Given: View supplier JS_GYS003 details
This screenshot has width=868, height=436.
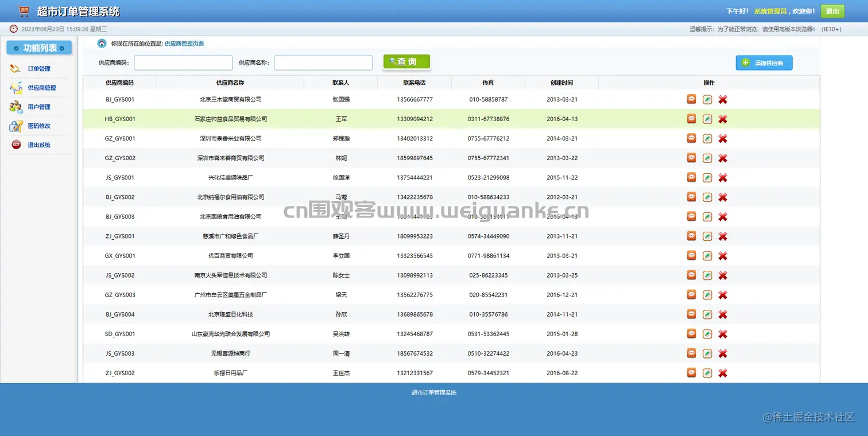Looking at the screenshot, I should click(x=692, y=353).
